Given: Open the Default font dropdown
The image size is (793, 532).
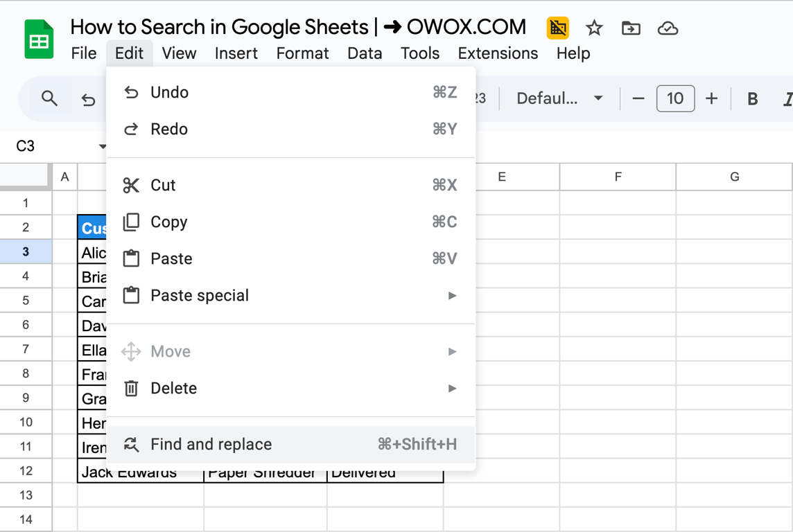Looking at the screenshot, I should point(559,98).
